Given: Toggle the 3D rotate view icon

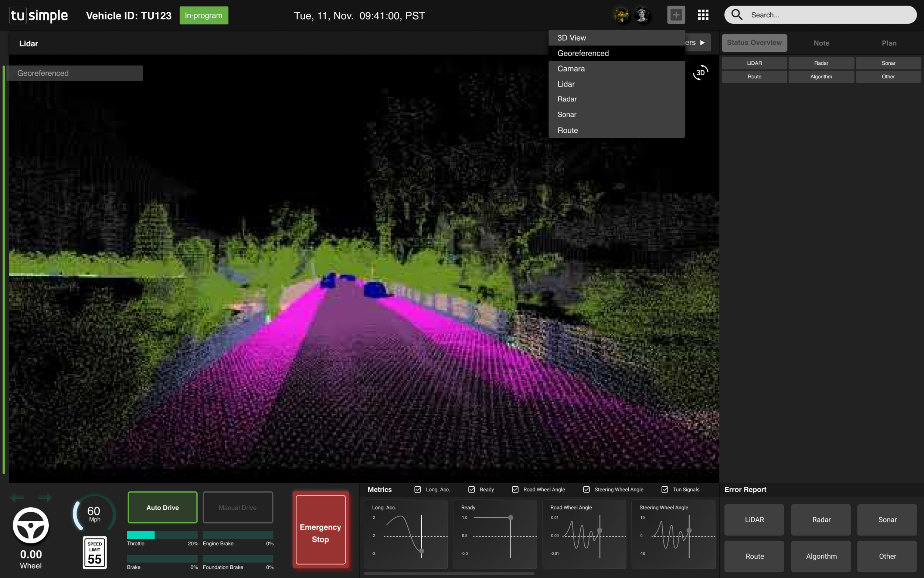Looking at the screenshot, I should pyautogui.click(x=700, y=72).
